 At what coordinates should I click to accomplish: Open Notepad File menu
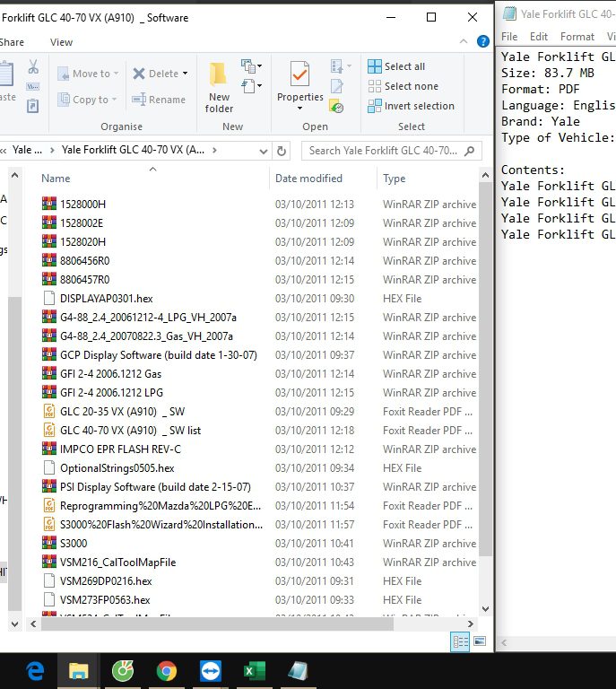(509, 37)
